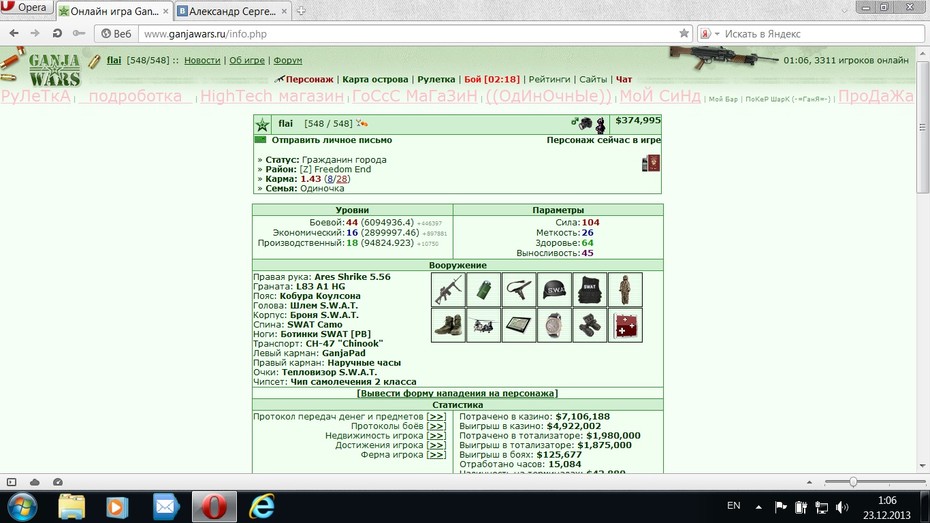Open the ПроДаЖа link
Viewport: 930px width, 523px height.
pos(876,96)
